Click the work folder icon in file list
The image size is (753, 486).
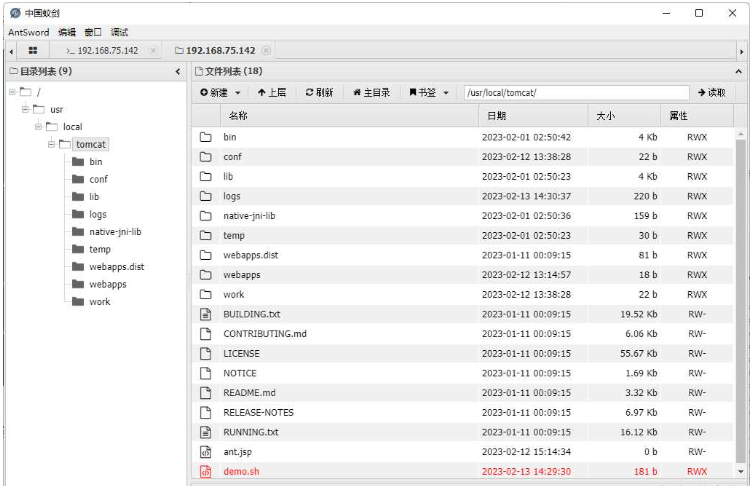pyautogui.click(x=206, y=294)
